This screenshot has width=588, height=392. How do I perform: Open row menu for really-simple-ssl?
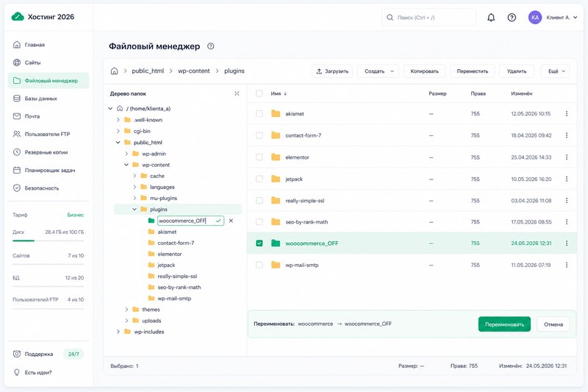(x=567, y=201)
